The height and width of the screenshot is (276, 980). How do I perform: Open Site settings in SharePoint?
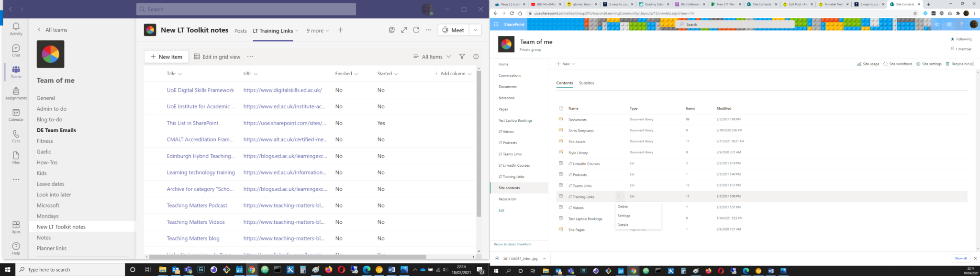click(x=929, y=64)
